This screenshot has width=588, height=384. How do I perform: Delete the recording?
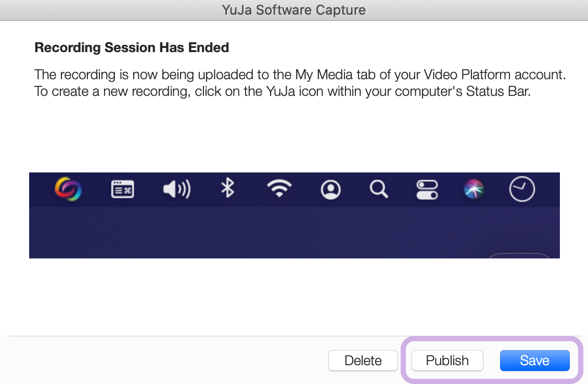(363, 361)
